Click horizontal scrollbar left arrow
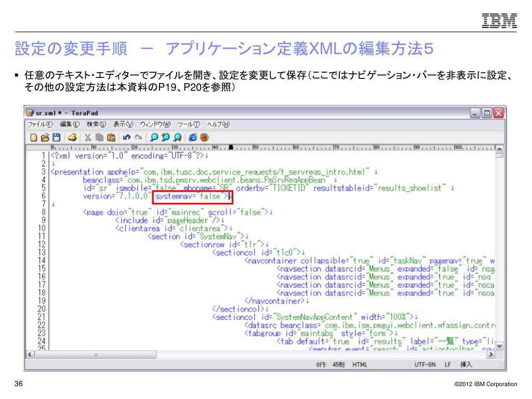532x399 pixels. click(x=30, y=354)
